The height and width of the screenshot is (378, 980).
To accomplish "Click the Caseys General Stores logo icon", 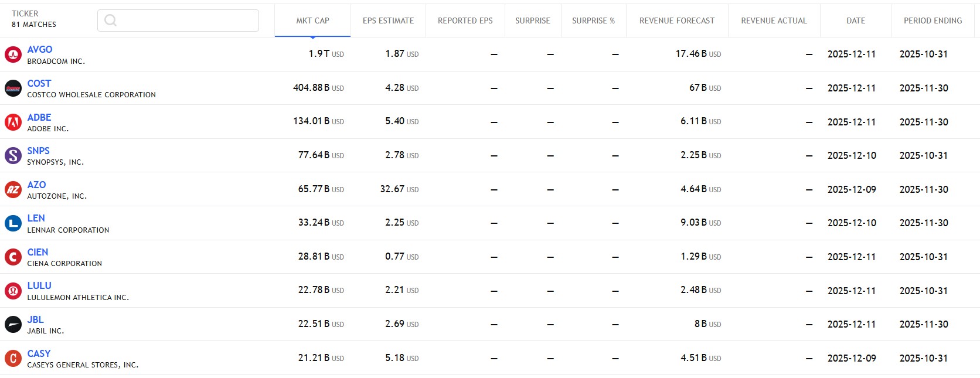I will 13,358.
